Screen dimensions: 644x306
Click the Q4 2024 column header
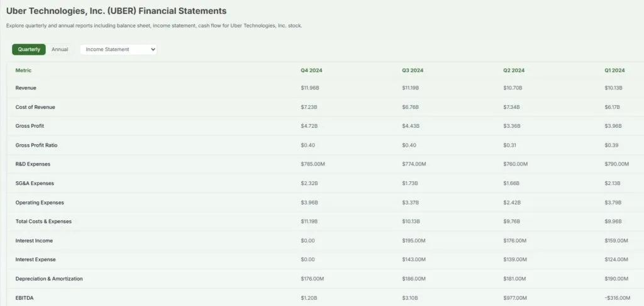311,71
